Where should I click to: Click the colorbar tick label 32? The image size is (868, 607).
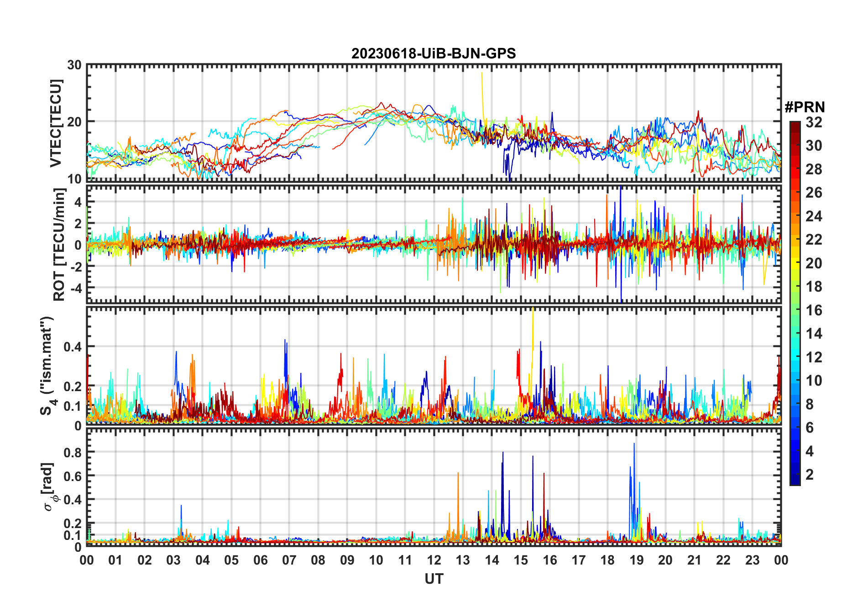click(x=814, y=122)
